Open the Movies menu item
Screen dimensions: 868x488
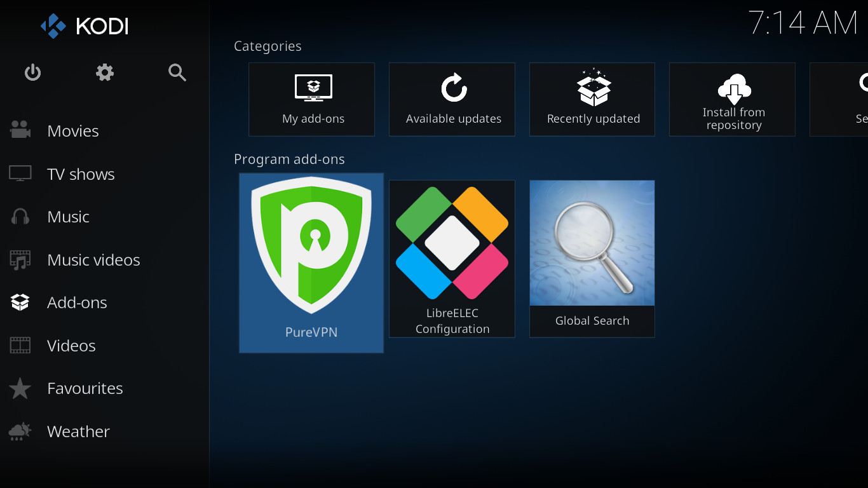pos(104,131)
